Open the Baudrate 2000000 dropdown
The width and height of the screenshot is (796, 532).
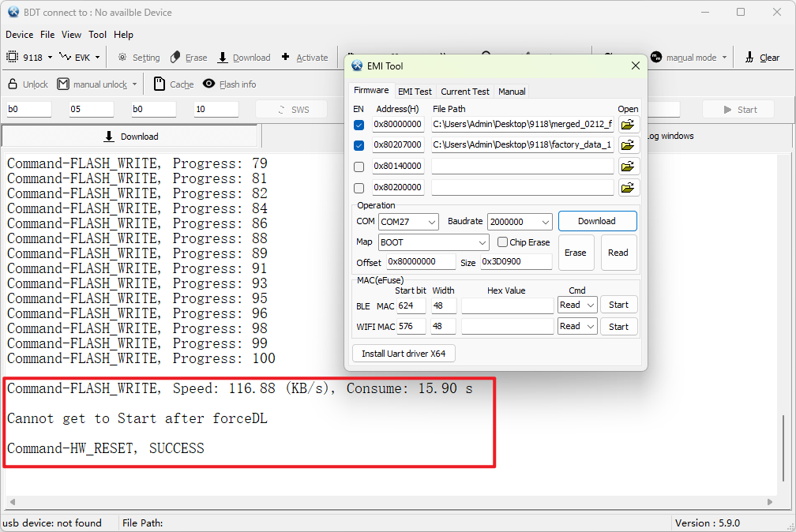(x=544, y=222)
